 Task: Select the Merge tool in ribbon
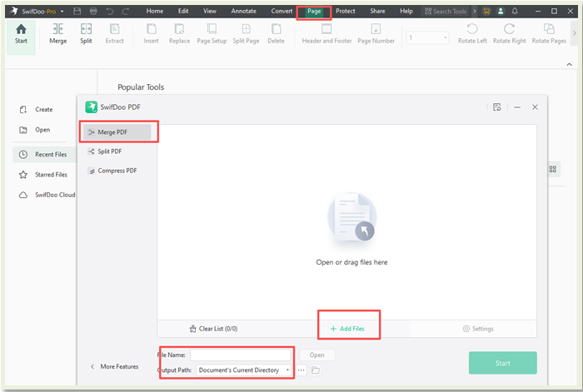click(58, 34)
